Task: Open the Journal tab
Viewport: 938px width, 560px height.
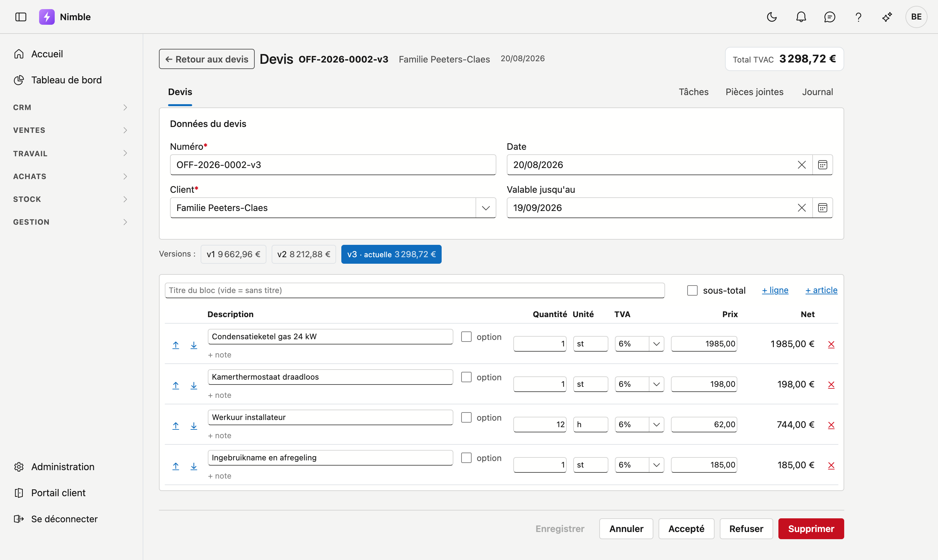Action: (817, 92)
